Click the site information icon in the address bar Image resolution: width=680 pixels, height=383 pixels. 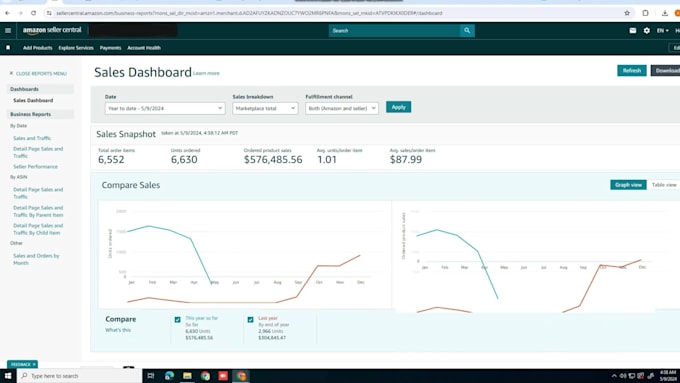coord(49,13)
